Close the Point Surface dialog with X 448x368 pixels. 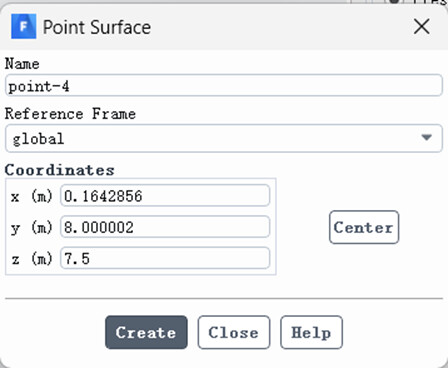(421, 26)
